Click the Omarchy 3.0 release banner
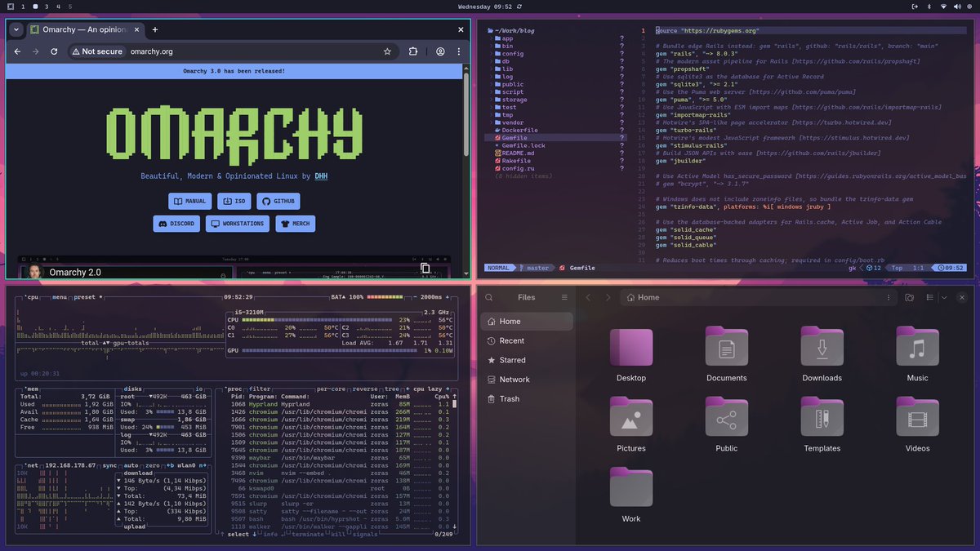The image size is (980, 551). (x=234, y=71)
